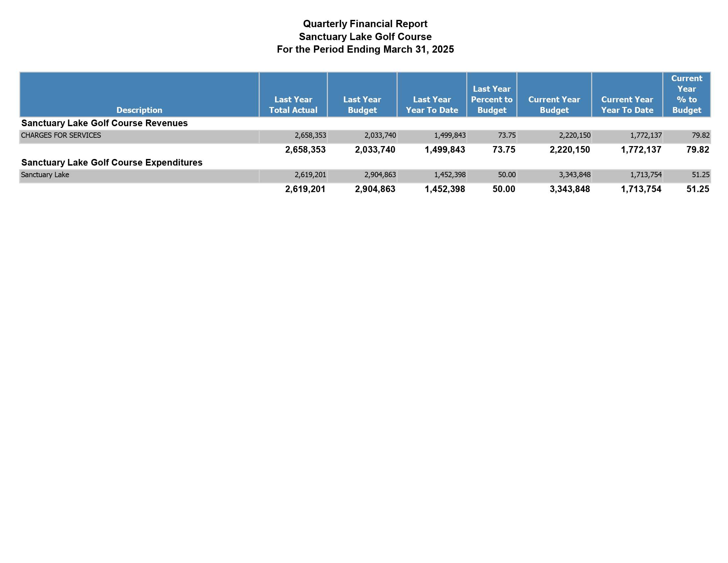Select bold expenditure total 3,343,848
The image size is (728, 563).
[x=570, y=189]
